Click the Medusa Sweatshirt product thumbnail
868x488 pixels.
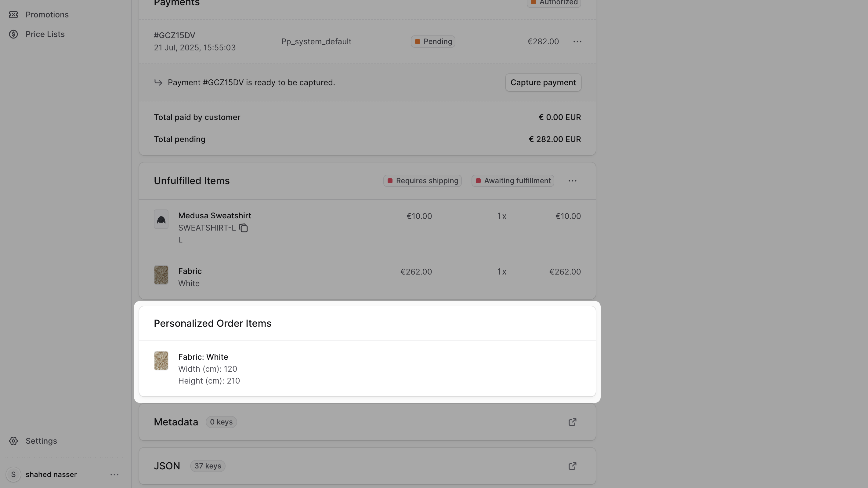click(x=161, y=219)
